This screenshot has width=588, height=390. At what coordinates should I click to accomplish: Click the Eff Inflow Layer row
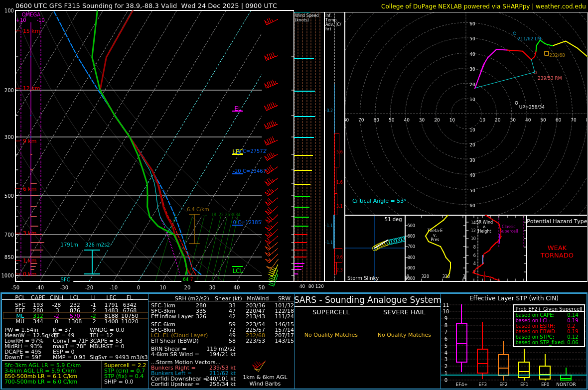pyautogui.click(x=221, y=316)
